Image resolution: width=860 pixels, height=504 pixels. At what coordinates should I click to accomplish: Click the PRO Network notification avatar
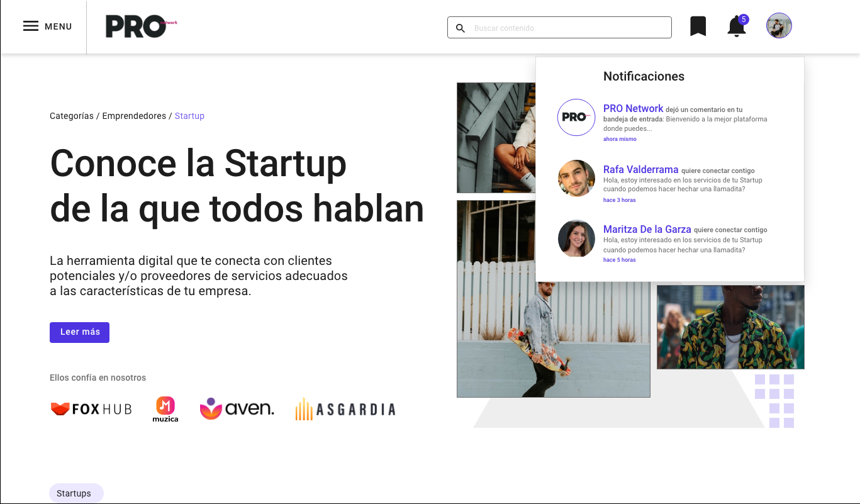pyautogui.click(x=576, y=117)
